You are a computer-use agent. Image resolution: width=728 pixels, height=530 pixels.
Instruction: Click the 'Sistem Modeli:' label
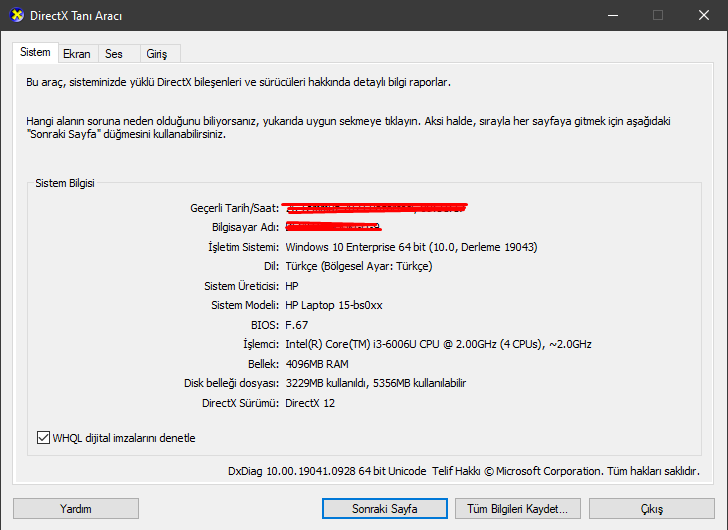[x=245, y=305]
